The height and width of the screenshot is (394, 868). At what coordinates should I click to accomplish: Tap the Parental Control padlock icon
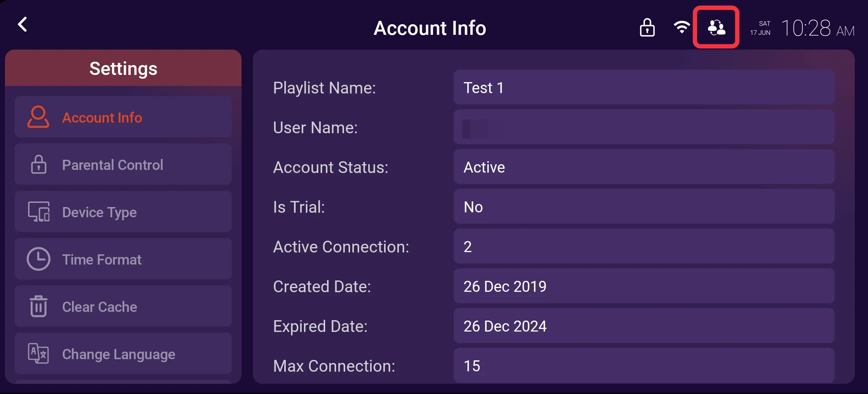(x=38, y=164)
